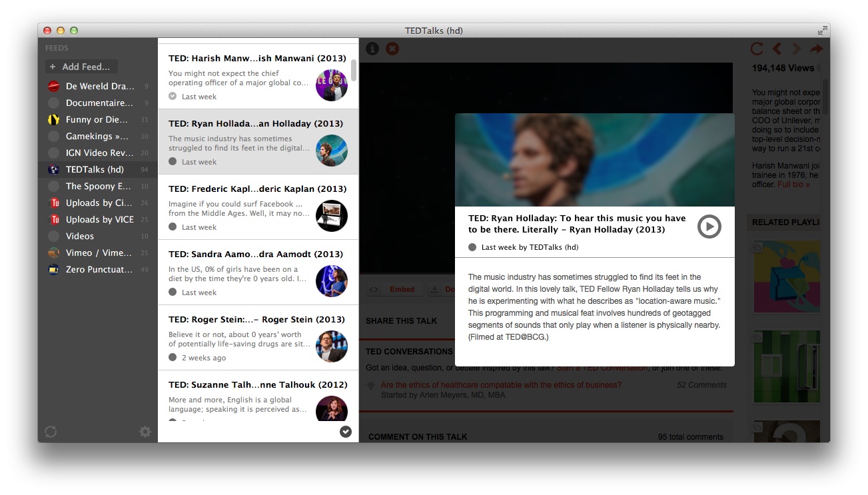Open in browser share arrow icon
This screenshot has width=868, height=495.
[x=816, y=49]
